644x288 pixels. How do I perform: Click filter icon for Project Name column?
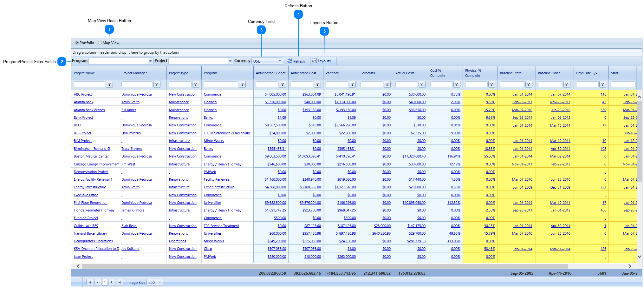click(109, 84)
